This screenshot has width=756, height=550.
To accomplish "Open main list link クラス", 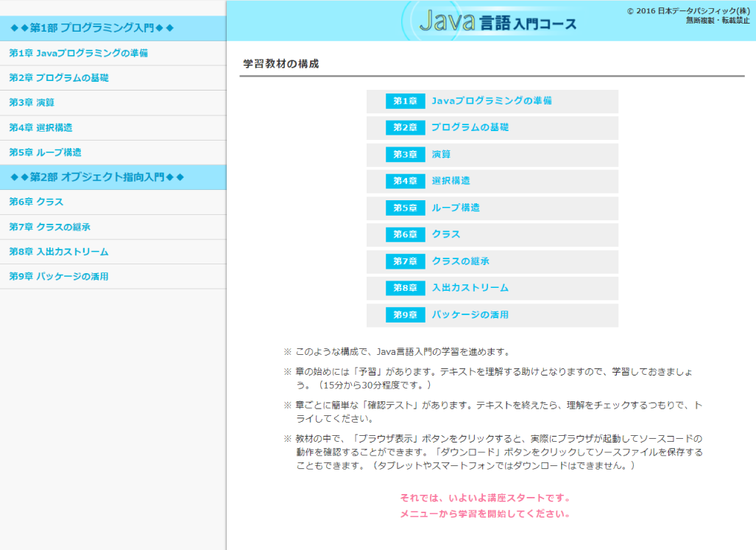I will [446, 234].
